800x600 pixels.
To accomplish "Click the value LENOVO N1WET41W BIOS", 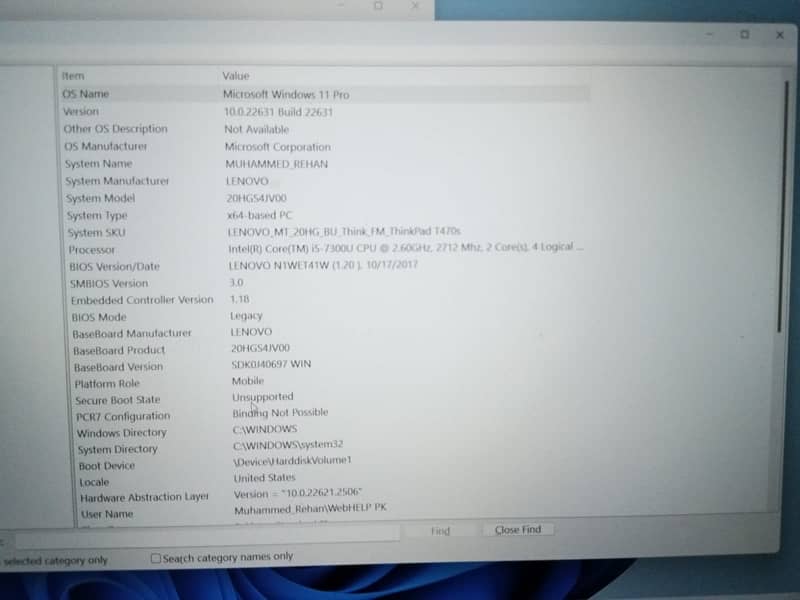I will pyautogui.click(x=323, y=265).
